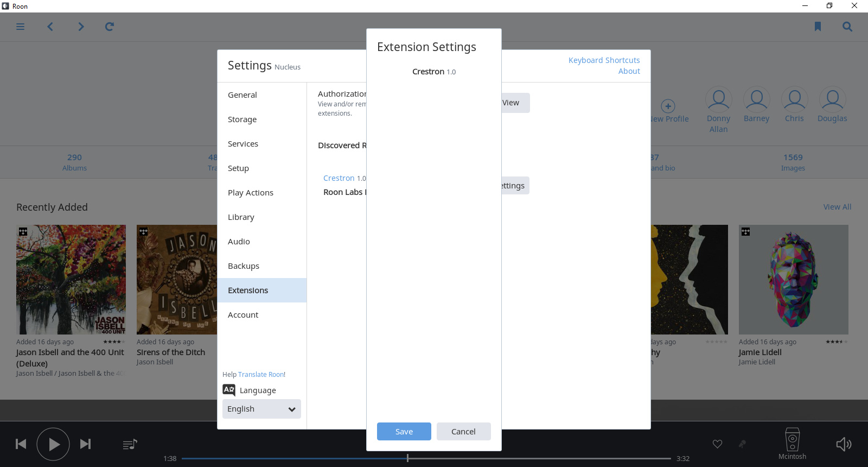Select the Chris profile

(x=794, y=105)
